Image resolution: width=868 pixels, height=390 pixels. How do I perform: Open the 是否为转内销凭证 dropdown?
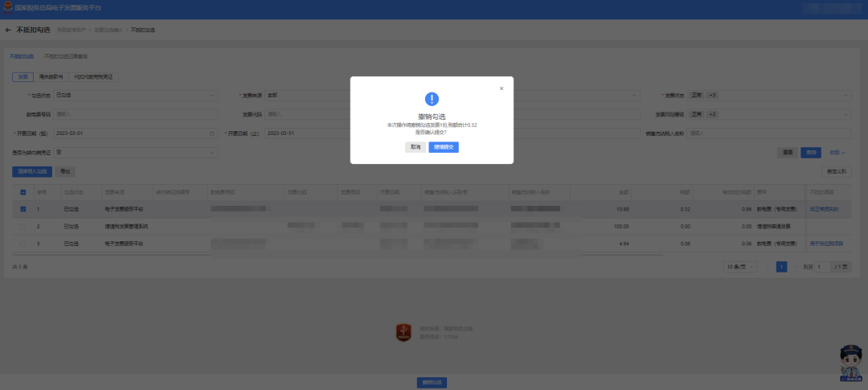136,152
